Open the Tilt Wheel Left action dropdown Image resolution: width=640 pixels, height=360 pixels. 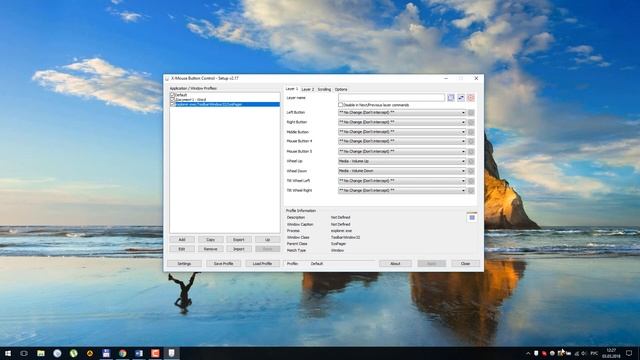pyautogui.click(x=402, y=181)
